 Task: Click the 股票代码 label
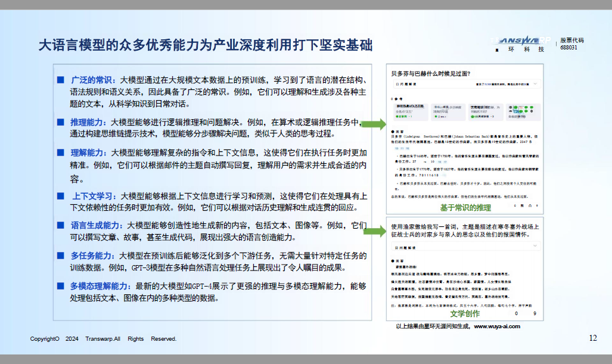click(572, 40)
